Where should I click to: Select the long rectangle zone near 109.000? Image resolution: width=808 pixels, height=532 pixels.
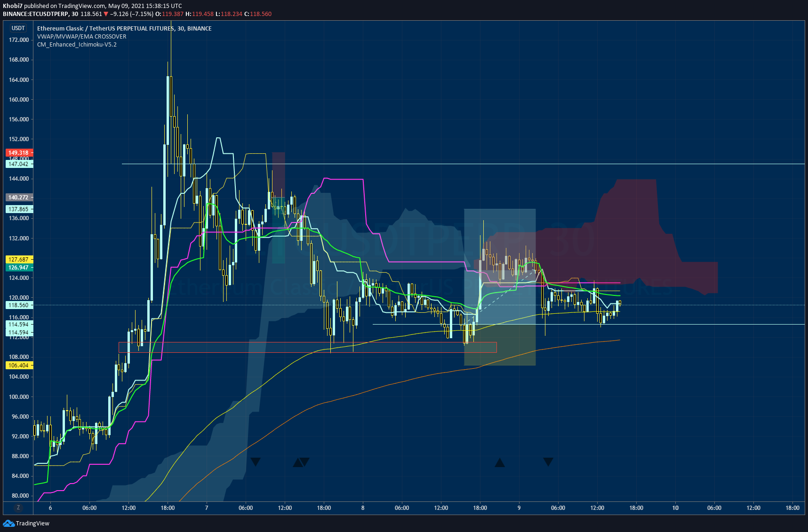(308, 347)
